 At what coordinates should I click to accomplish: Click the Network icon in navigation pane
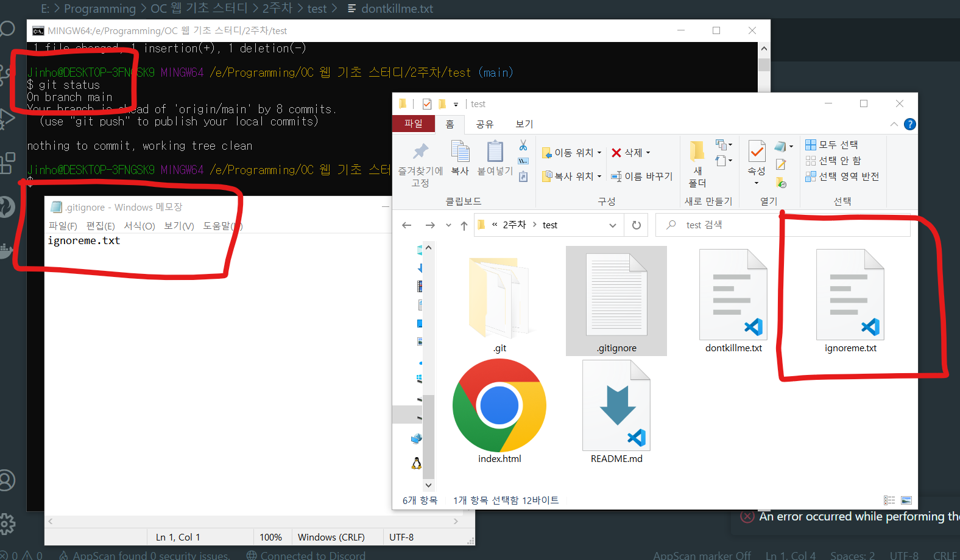pyautogui.click(x=417, y=439)
